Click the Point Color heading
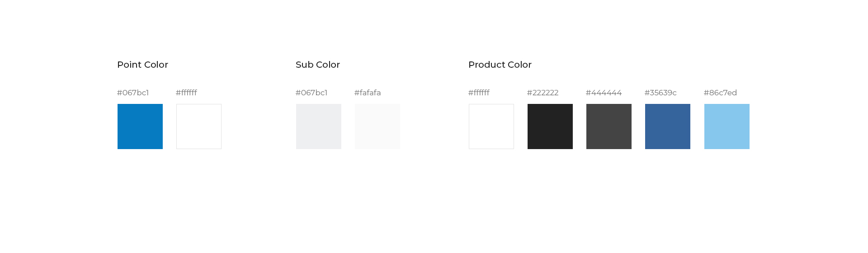Viewport: 868px width, 253px height. (143, 65)
